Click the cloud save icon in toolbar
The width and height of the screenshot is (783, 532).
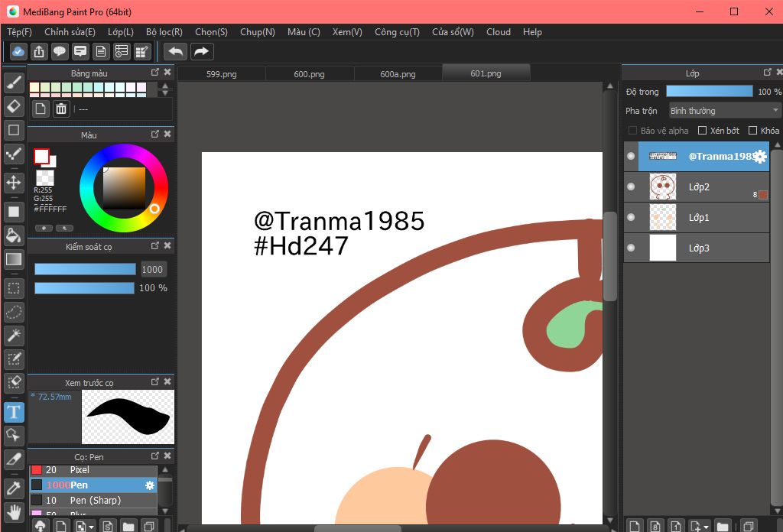coord(18,51)
